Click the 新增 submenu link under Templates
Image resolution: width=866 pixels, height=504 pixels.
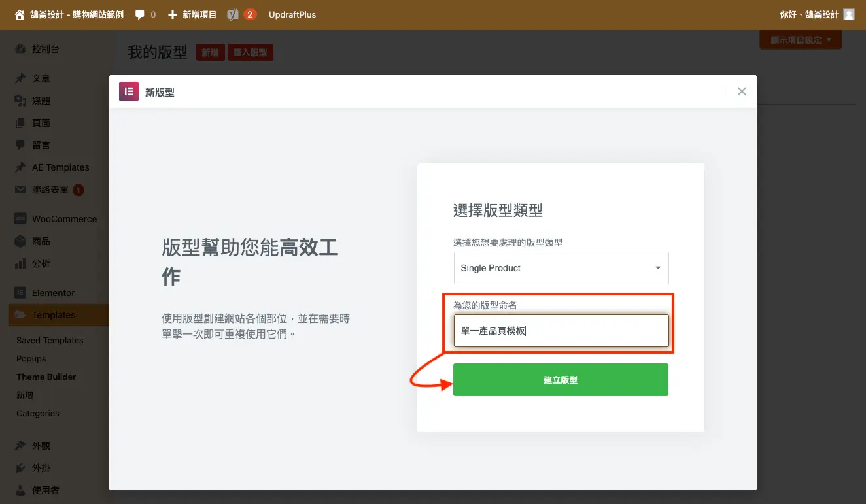tap(25, 395)
